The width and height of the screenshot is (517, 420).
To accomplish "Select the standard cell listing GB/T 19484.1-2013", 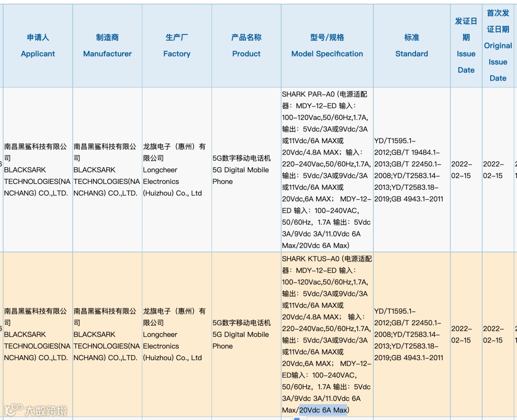I will [412, 170].
